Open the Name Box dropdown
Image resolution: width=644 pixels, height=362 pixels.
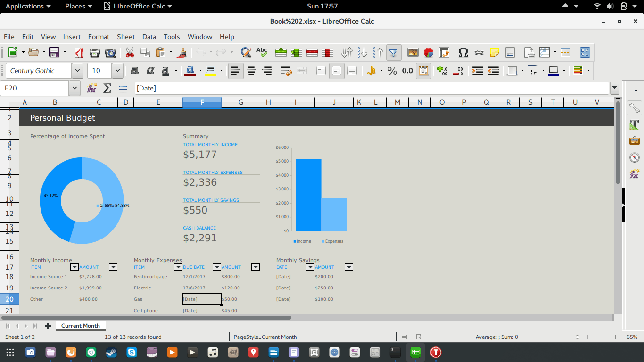point(74,88)
